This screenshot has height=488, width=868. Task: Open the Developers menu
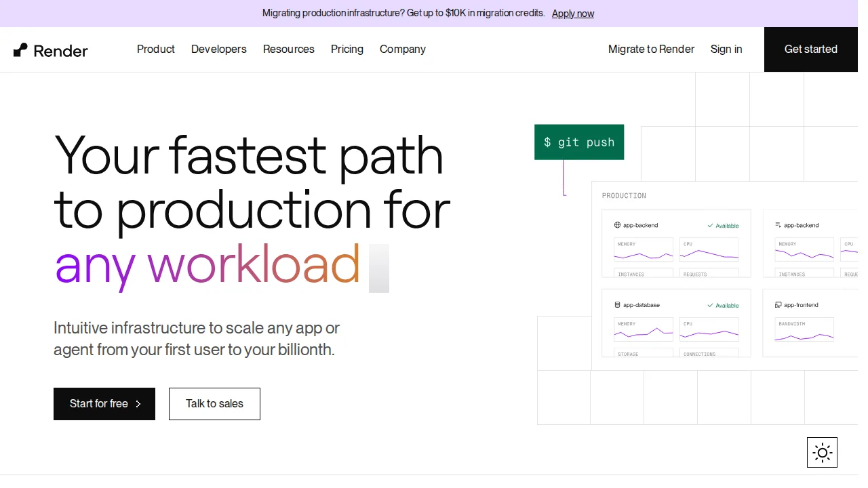tap(219, 49)
